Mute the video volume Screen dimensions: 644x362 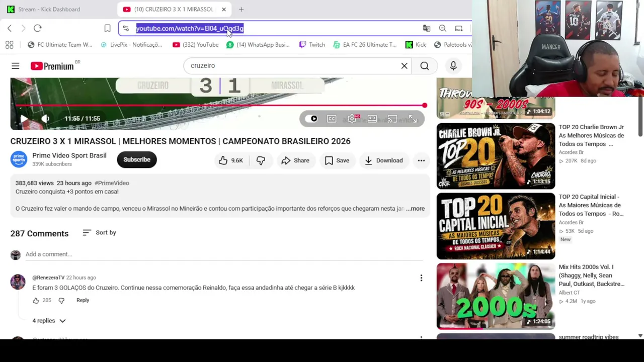click(45, 119)
